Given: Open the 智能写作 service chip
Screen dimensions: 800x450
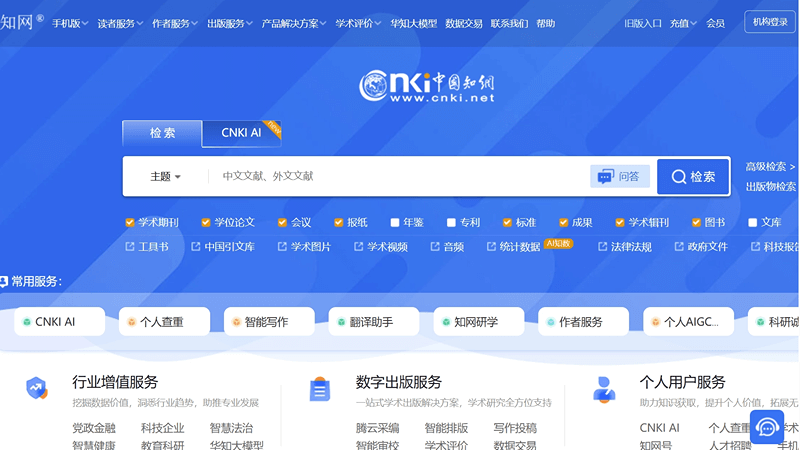Looking at the screenshot, I should 269,321.
